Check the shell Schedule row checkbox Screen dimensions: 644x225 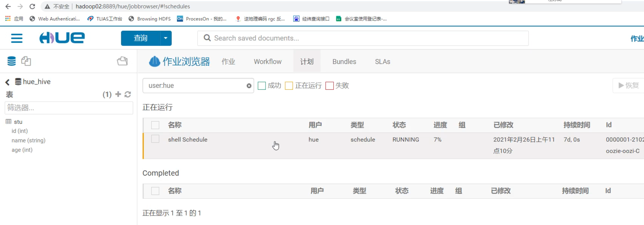click(155, 139)
